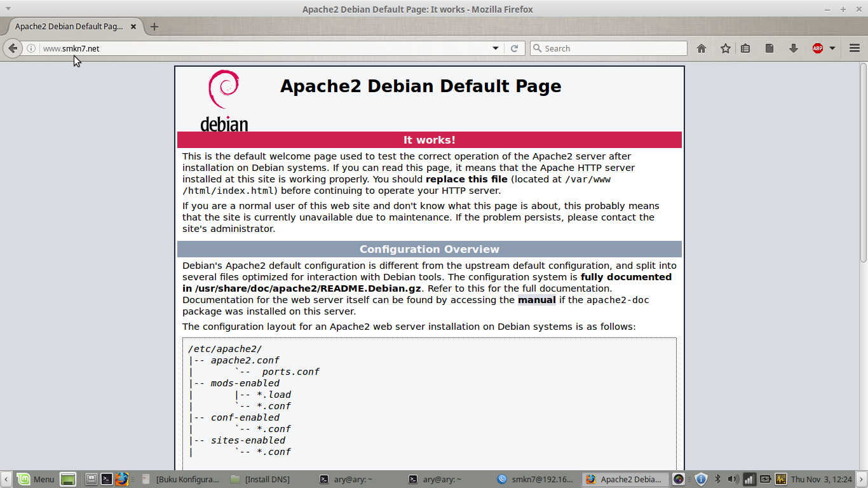Switch to the Buku Konfigura... window

tap(180, 479)
